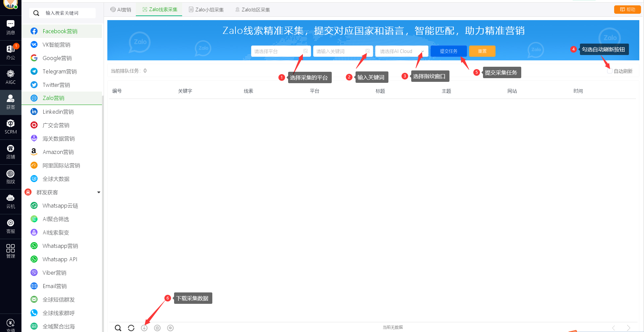The width and height of the screenshot is (644, 332).
Task: Click the 网站 column header
Action: coord(512,91)
